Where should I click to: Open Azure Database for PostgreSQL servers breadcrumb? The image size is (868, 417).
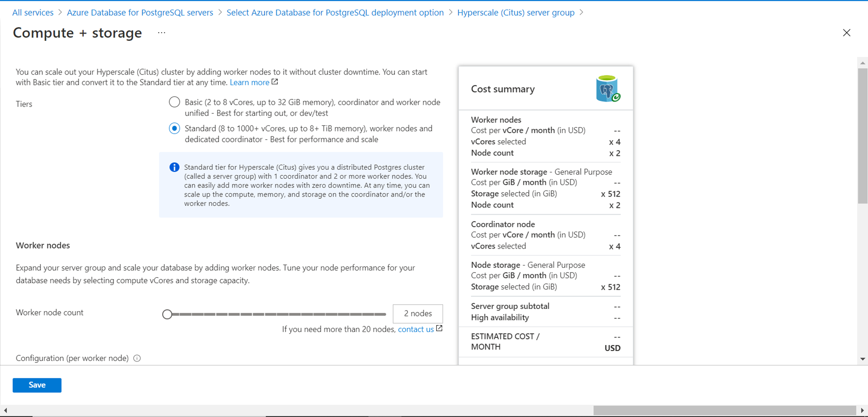pos(140,13)
